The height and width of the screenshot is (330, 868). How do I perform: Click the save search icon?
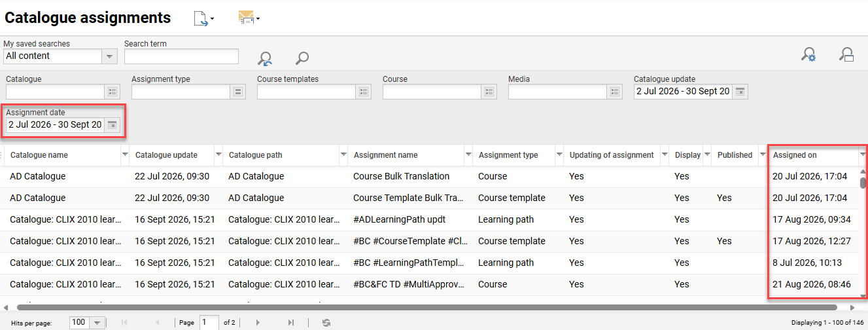click(847, 55)
